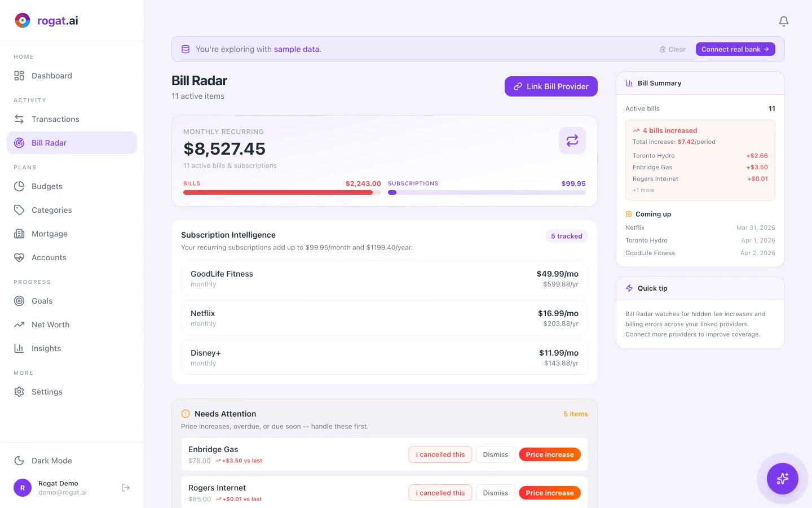Click the trash icon beside Clear
812x508 pixels.
tap(662, 49)
